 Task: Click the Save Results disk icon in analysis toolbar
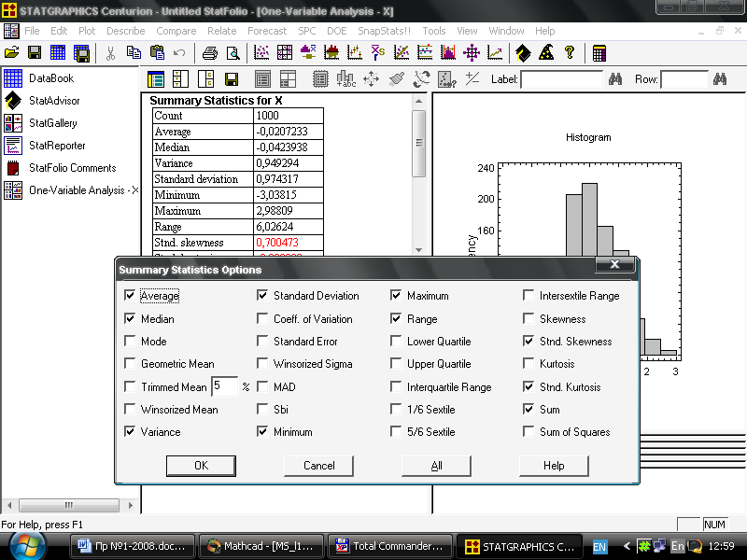click(x=232, y=79)
